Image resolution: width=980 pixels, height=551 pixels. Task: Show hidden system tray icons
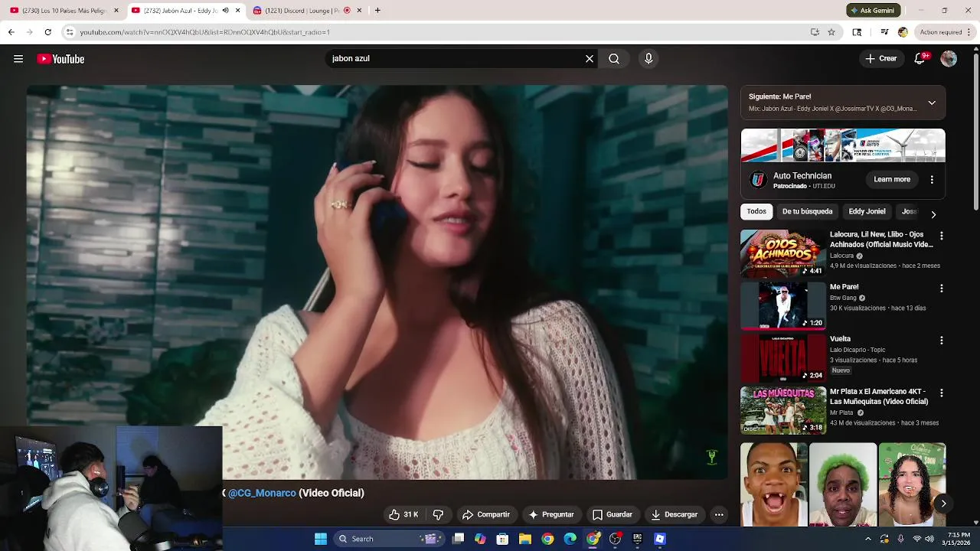[868, 539]
